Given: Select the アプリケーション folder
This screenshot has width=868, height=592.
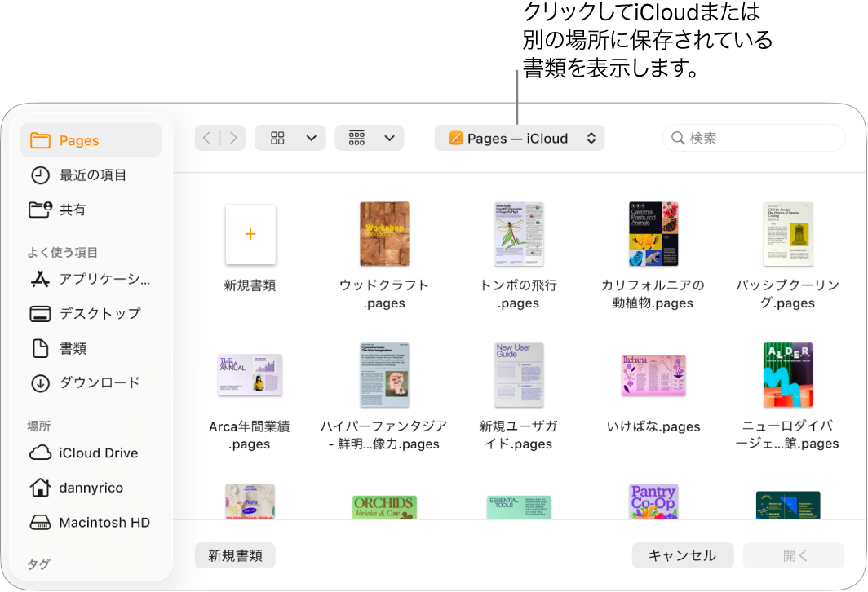Looking at the screenshot, I should click(90, 279).
